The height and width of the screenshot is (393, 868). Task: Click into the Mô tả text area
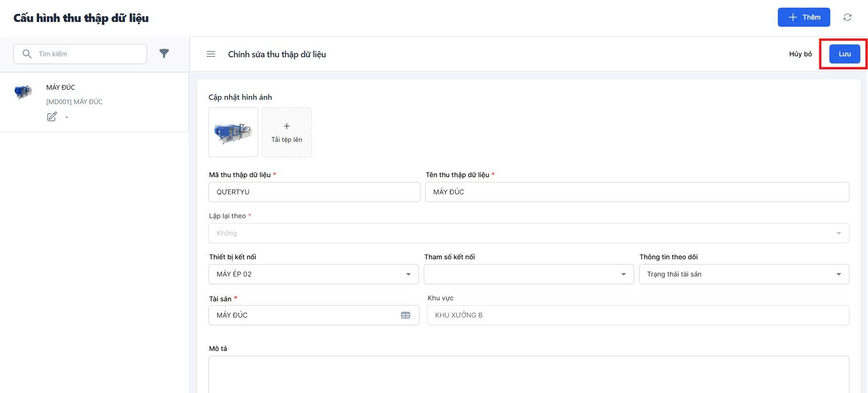coord(529,375)
